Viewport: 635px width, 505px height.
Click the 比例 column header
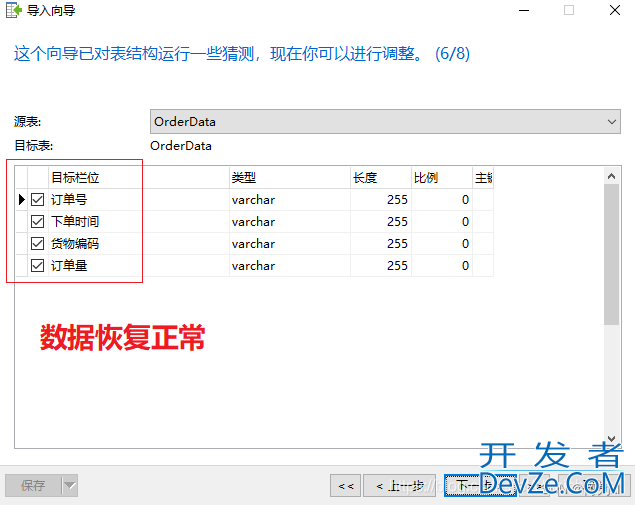click(x=442, y=177)
